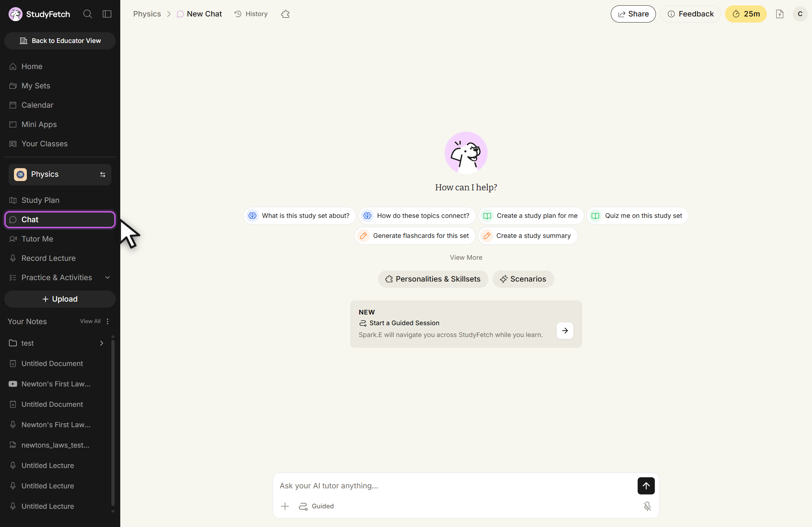Image resolution: width=812 pixels, height=527 pixels.
Task: Click the plus attach icon in chat box
Action: coord(285,506)
